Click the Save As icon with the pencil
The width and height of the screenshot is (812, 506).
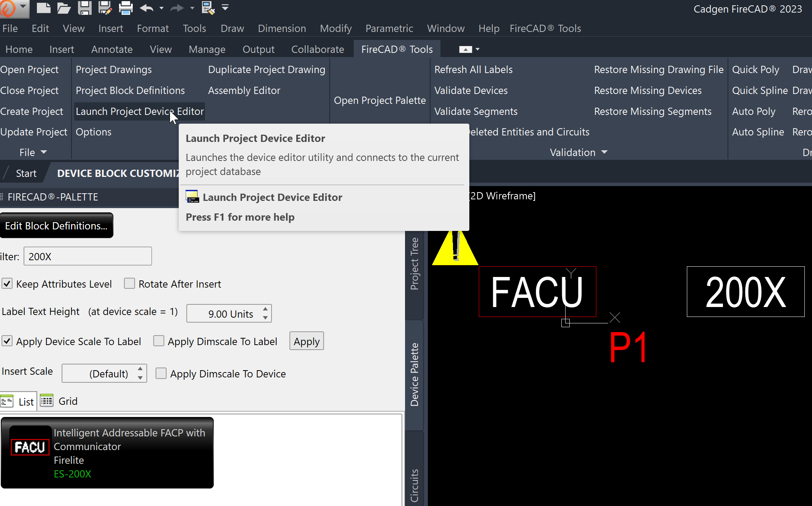pos(105,8)
